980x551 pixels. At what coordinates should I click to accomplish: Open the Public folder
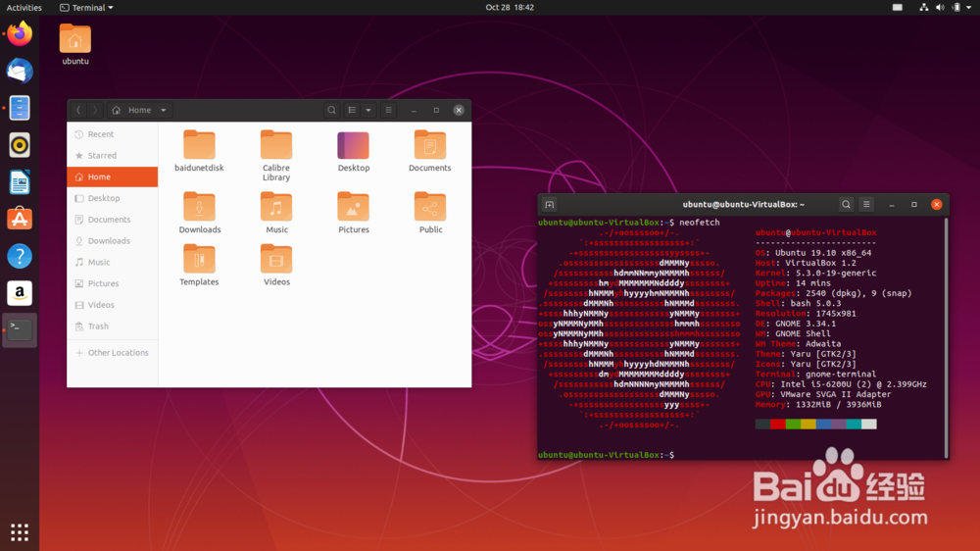[430, 213]
